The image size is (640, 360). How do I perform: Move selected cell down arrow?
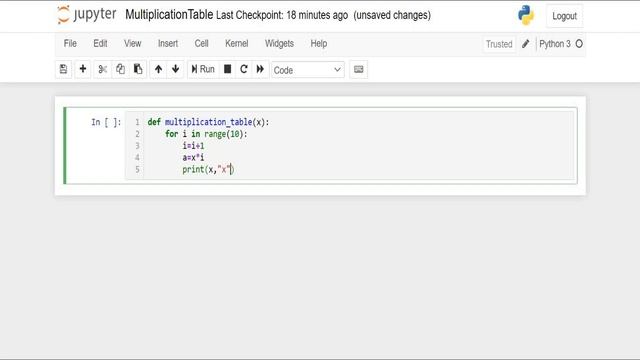point(176,69)
